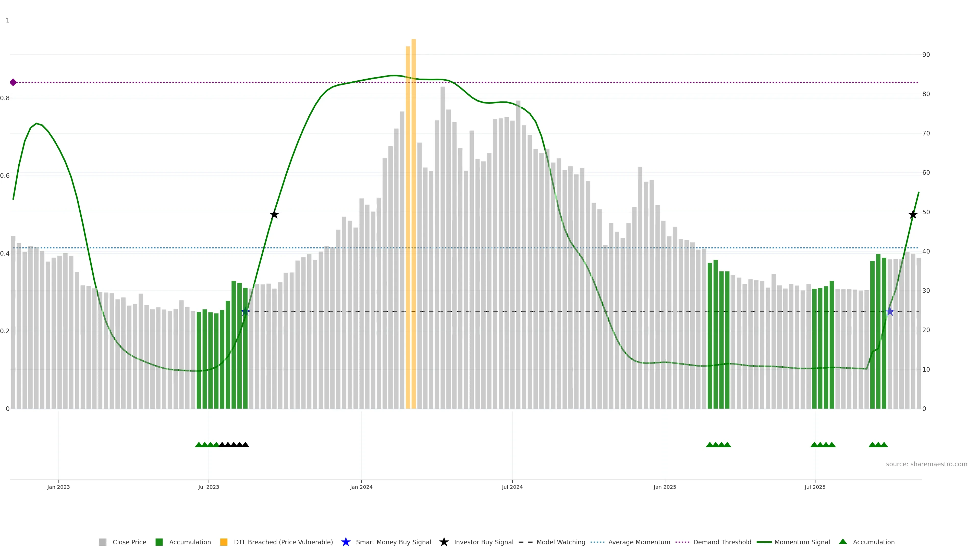
Task: Click the black star marker on 2023 momentum curve
Action: (274, 215)
